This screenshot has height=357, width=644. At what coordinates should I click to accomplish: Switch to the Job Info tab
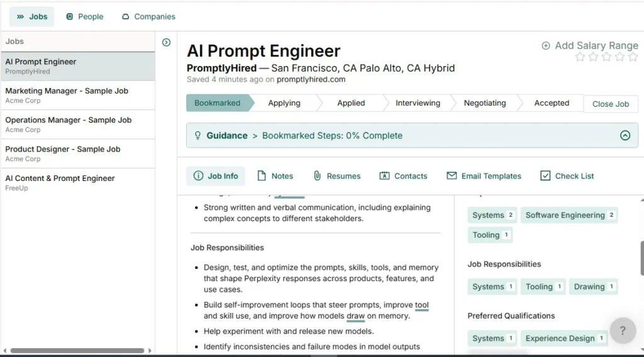pyautogui.click(x=216, y=176)
